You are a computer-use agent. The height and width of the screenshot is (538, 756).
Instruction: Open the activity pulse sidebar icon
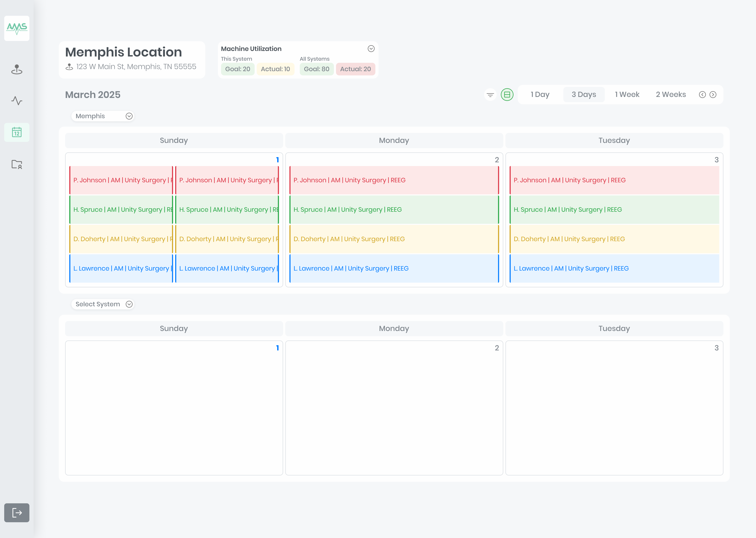pyautogui.click(x=17, y=101)
